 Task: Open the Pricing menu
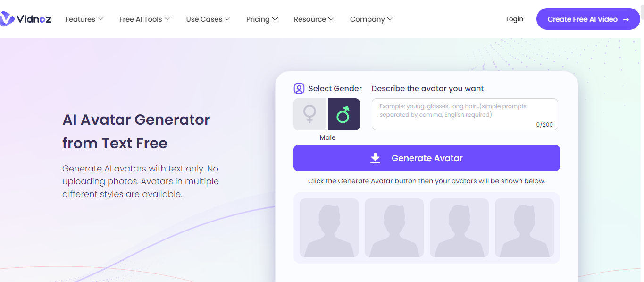coord(262,19)
